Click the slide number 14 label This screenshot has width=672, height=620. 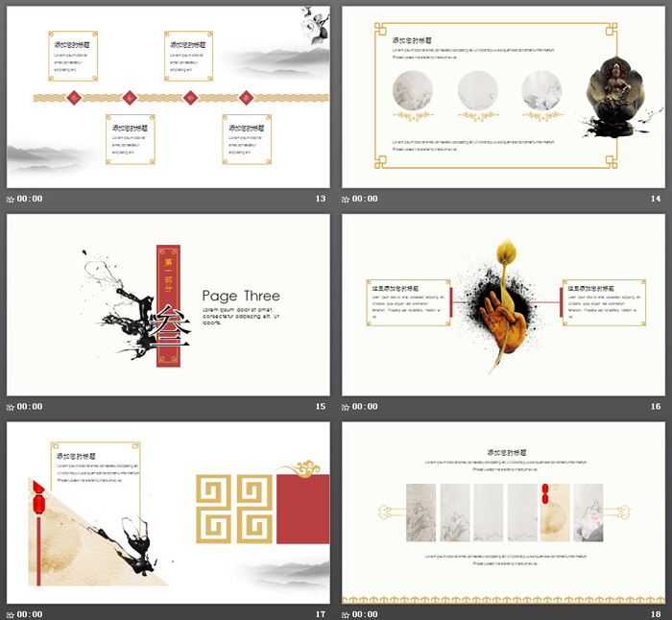point(657,199)
